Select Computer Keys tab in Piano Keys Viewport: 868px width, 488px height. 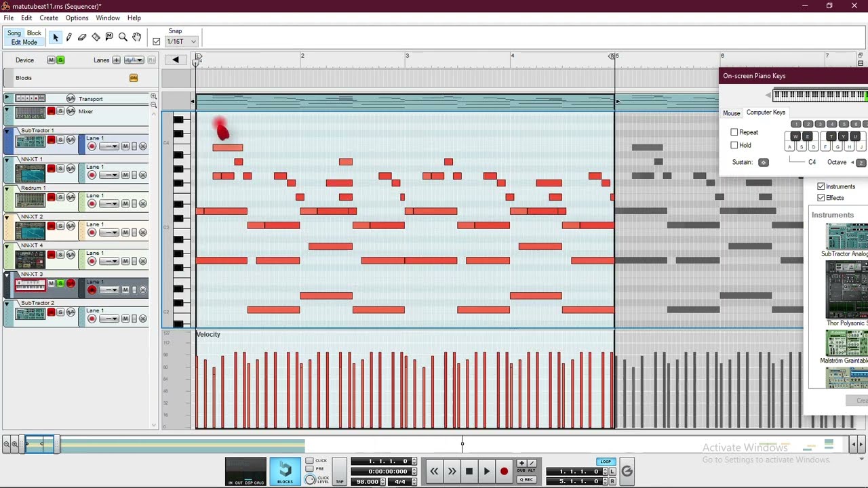pyautogui.click(x=766, y=113)
